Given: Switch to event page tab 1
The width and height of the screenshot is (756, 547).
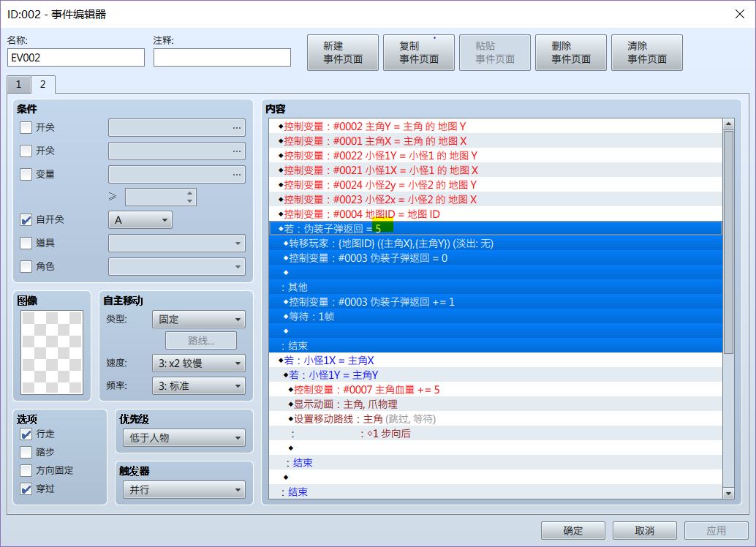Looking at the screenshot, I should click(19, 84).
